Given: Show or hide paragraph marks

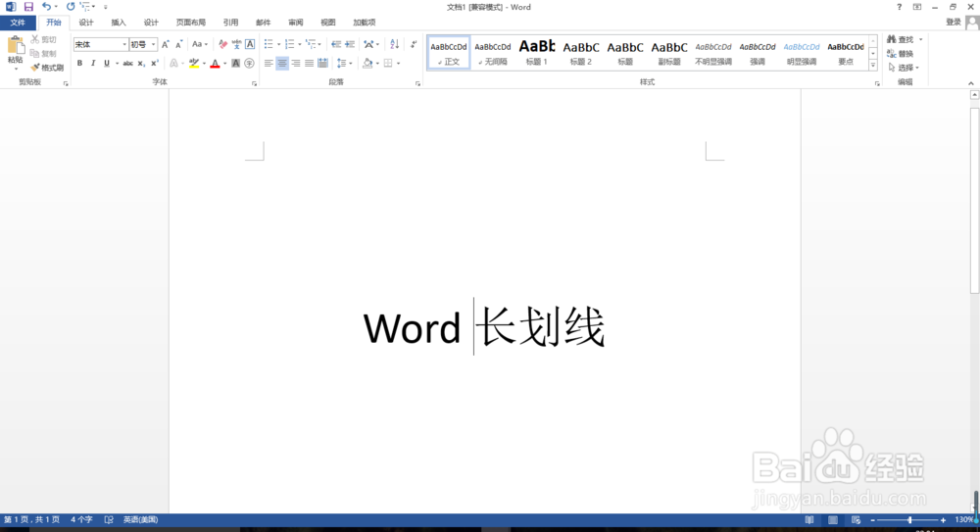Looking at the screenshot, I should pos(414,44).
